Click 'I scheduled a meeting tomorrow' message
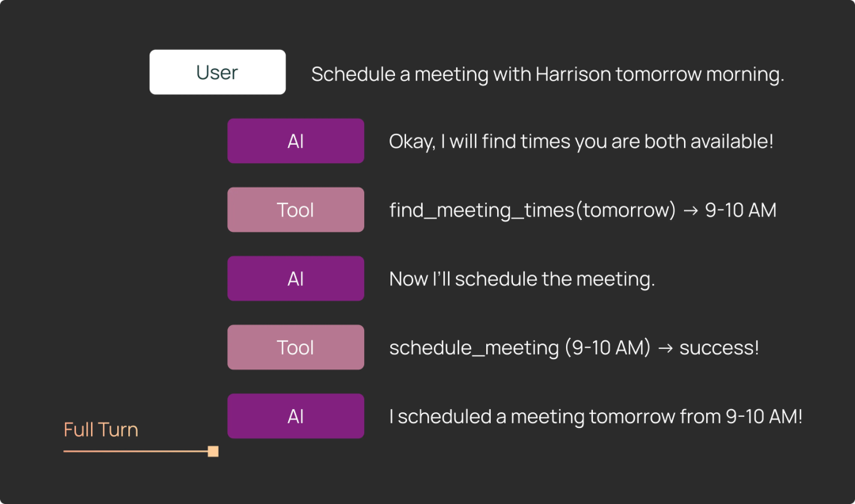The width and height of the screenshot is (855, 504). tap(595, 417)
